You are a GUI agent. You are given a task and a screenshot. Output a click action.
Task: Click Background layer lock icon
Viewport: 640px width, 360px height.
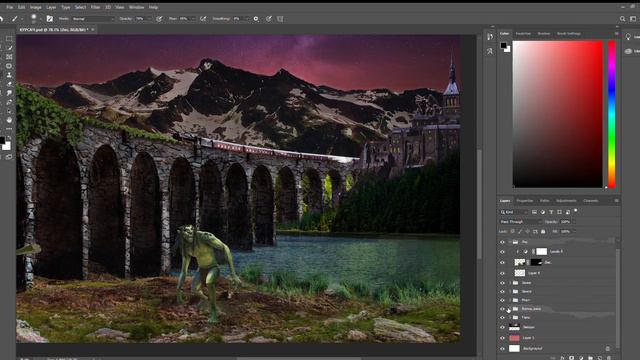[x=607, y=349]
